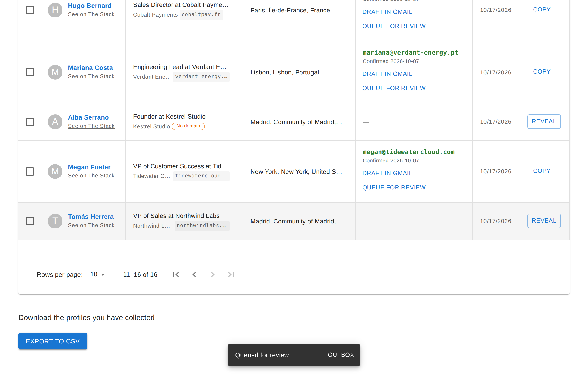Click Megan Foster's 'Confirmed 2026-10-07' text
588x377 pixels.
[391, 161]
